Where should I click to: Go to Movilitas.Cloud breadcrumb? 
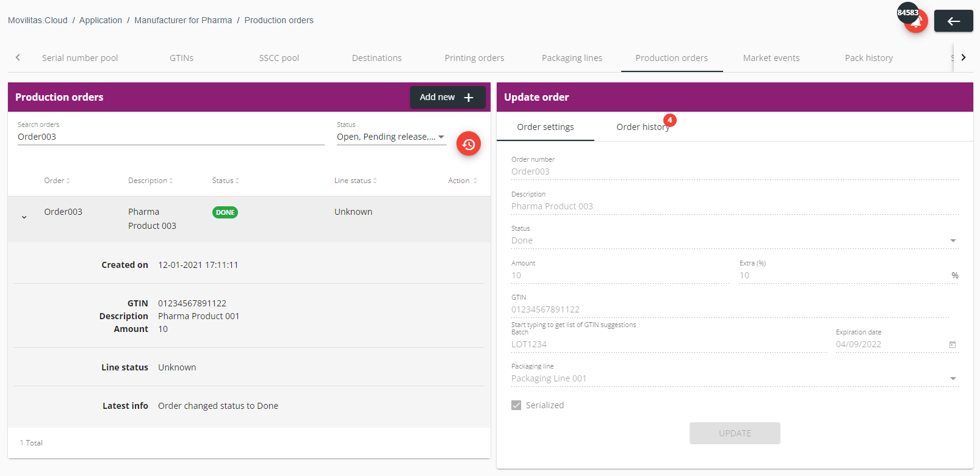click(x=38, y=20)
